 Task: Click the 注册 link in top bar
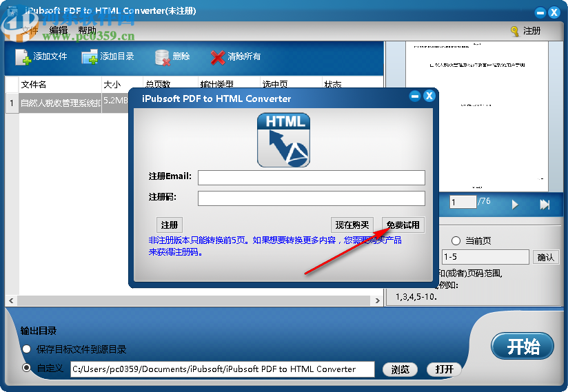(x=531, y=31)
